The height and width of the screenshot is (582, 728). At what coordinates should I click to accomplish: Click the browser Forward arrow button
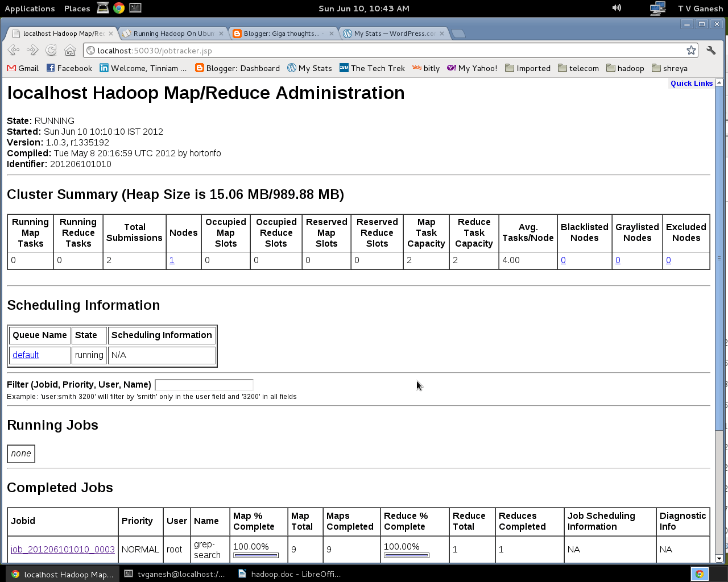[x=32, y=51]
